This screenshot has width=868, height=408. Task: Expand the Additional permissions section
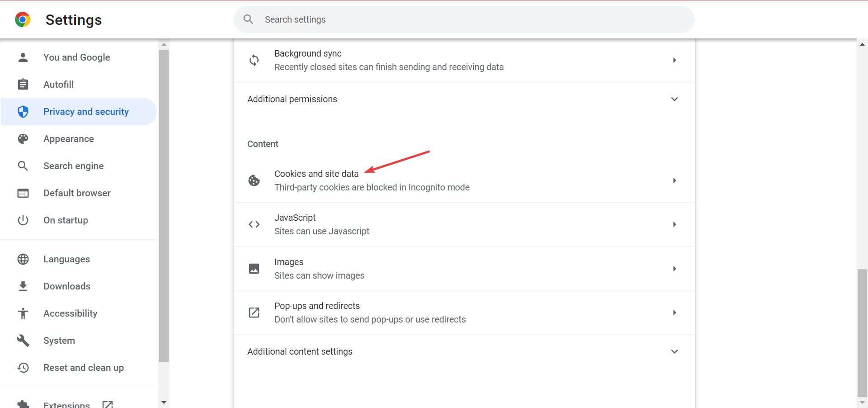click(x=674, y=99)
